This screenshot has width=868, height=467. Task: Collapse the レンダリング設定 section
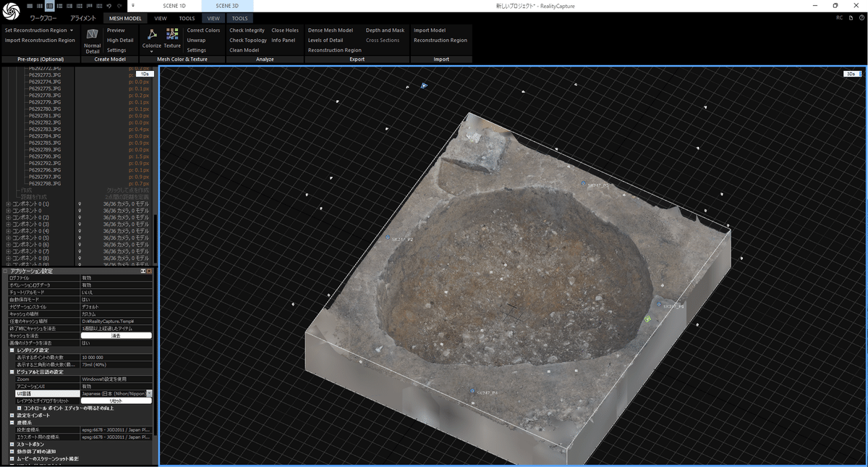[x=12, y=350]
